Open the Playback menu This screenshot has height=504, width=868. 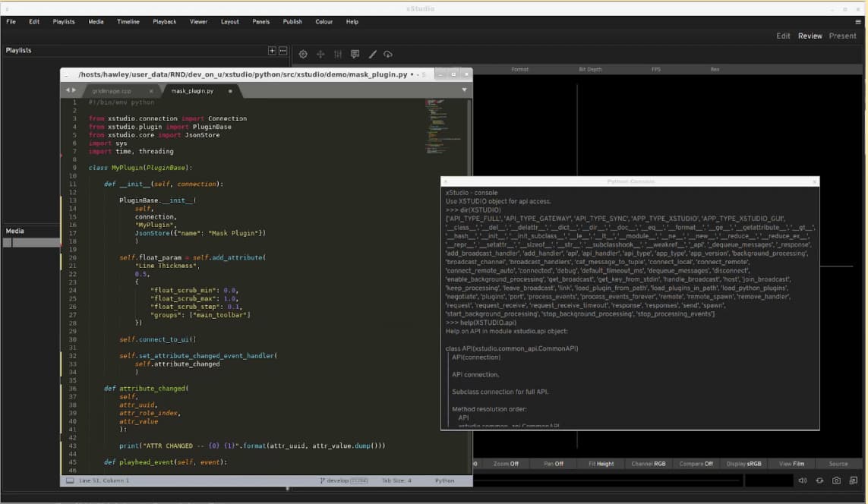[164, 22]
